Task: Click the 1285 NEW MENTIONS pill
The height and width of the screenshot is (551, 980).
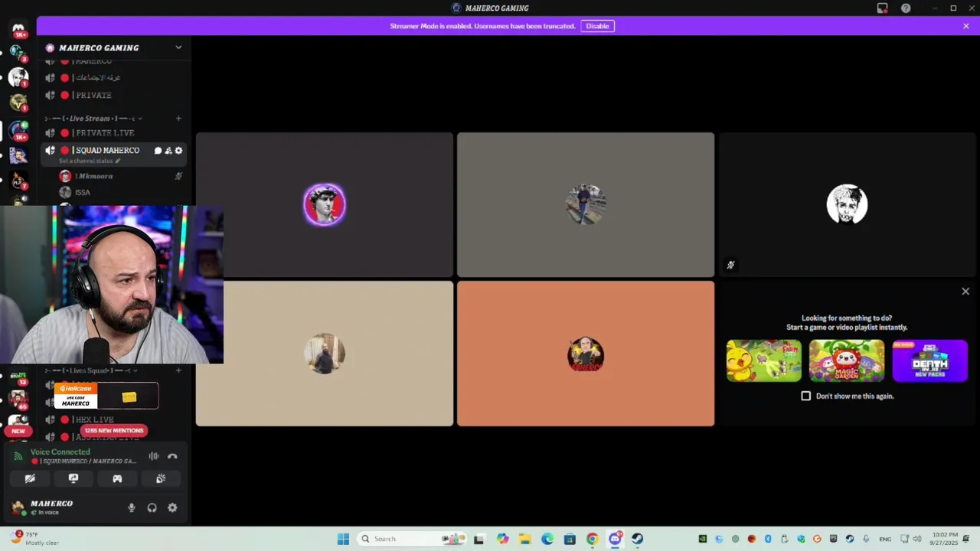Action: (113, 430)
